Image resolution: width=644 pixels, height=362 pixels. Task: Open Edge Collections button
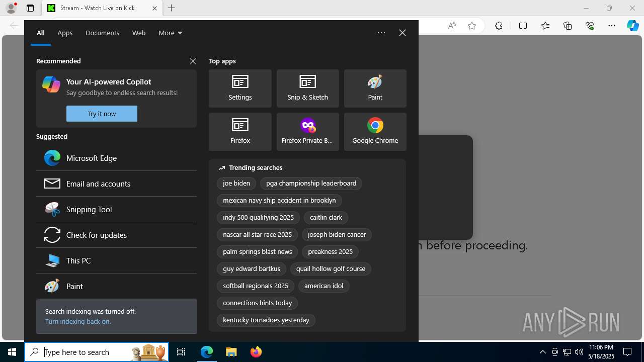(568, 26)
